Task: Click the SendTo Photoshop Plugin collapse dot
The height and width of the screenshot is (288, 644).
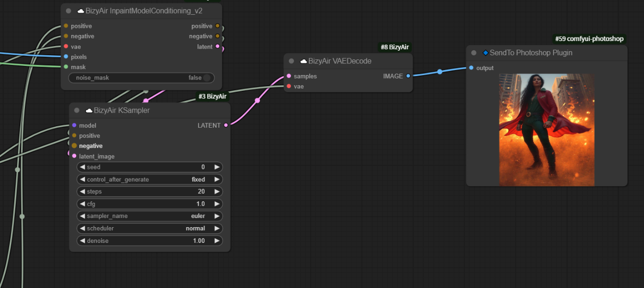Action: click(474, 53)
